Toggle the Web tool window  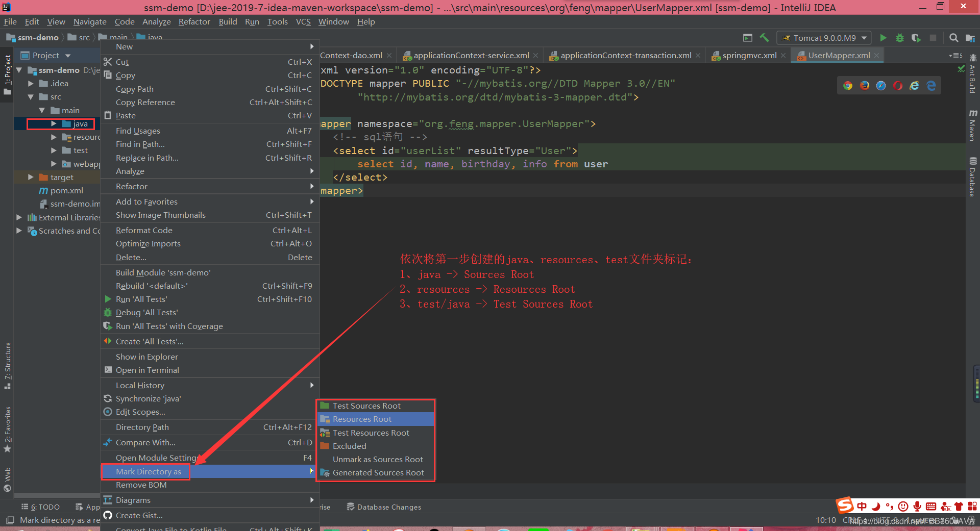(x=8, y=479)
